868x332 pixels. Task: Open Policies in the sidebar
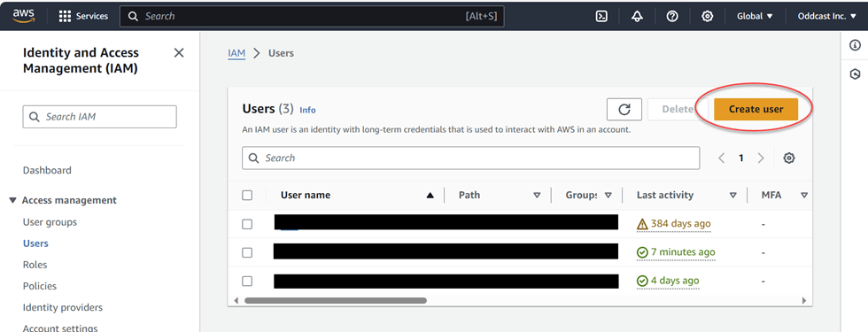tap(40, 286)
